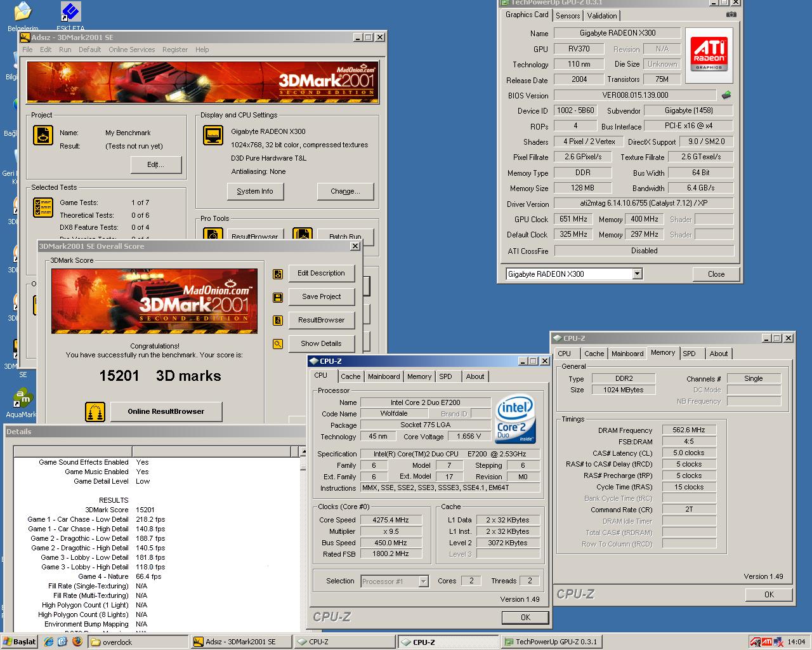Open the About tab in rear CPU-Z
The width and height of the screenshot is (812, 650).
click(718, 354)
